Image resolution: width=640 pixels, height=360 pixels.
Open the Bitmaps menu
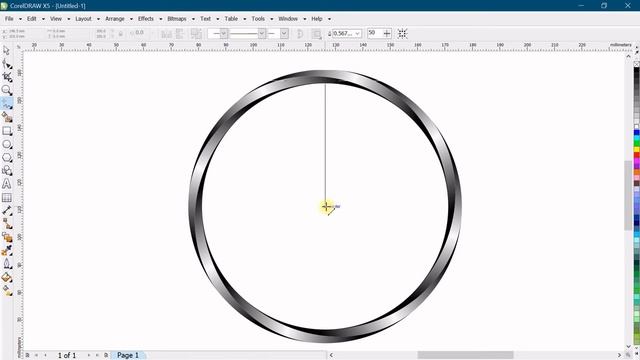pyautogui.click(x=177, y=19)
